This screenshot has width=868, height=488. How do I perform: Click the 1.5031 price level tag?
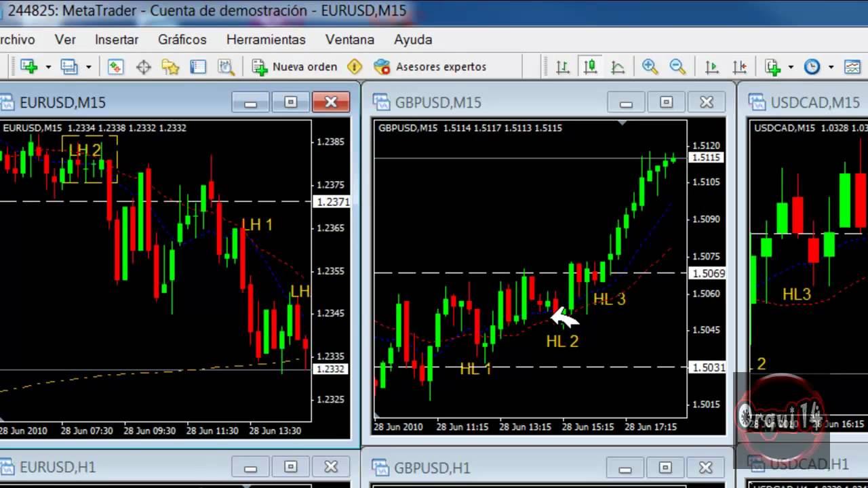pos(707,367)
